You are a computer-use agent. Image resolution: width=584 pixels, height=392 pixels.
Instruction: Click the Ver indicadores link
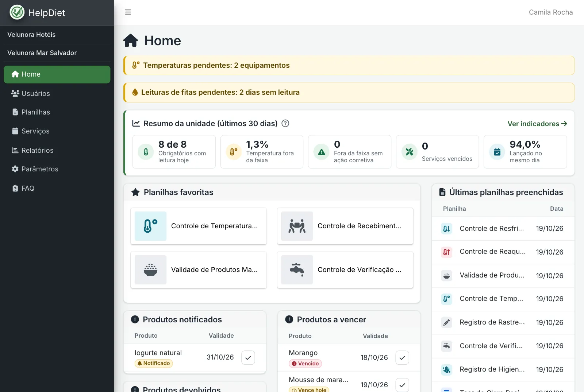tap(537, 124)
